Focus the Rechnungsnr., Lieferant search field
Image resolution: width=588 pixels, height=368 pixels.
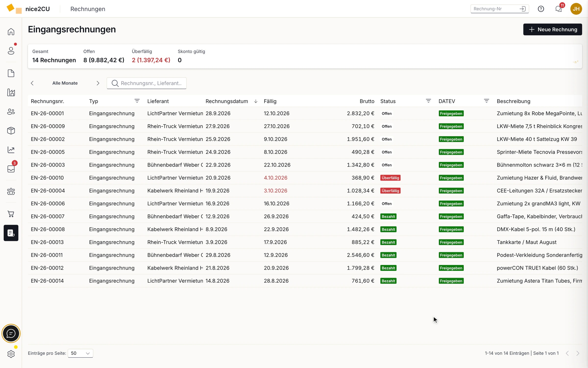147,83
